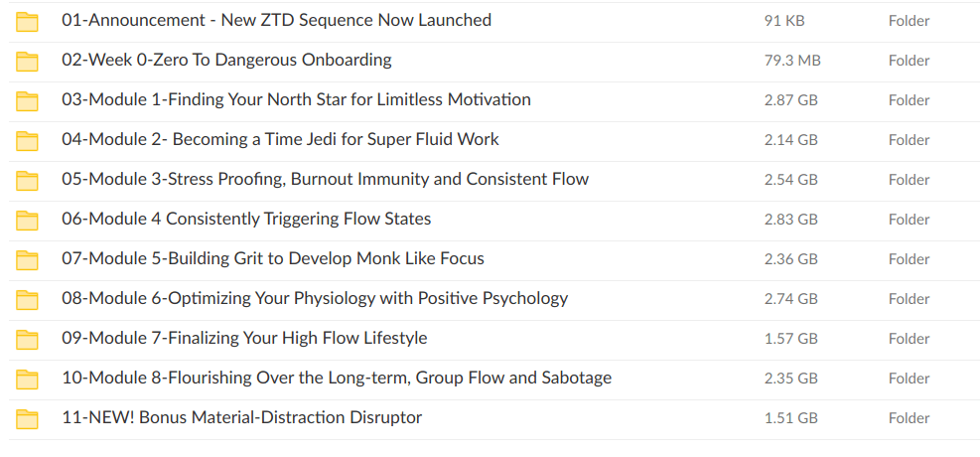
Task: Click the Module 6 Optimizing Physiology folder icon
Action: [27, 300]
